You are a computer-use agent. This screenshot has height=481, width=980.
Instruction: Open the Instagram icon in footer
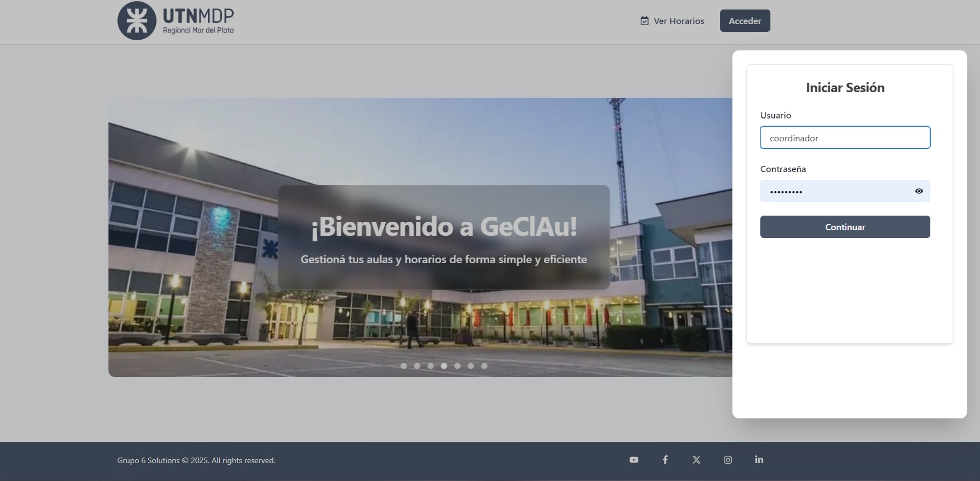[728, 460]
